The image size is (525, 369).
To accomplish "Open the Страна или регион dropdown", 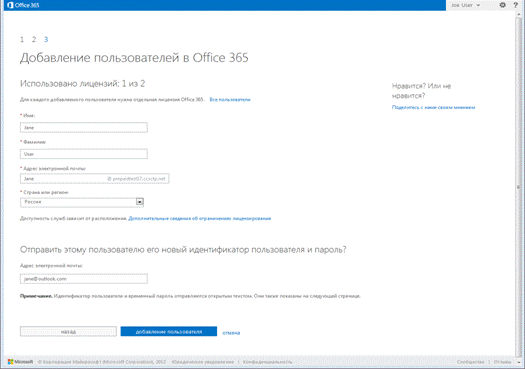I will tap(82, 202).
